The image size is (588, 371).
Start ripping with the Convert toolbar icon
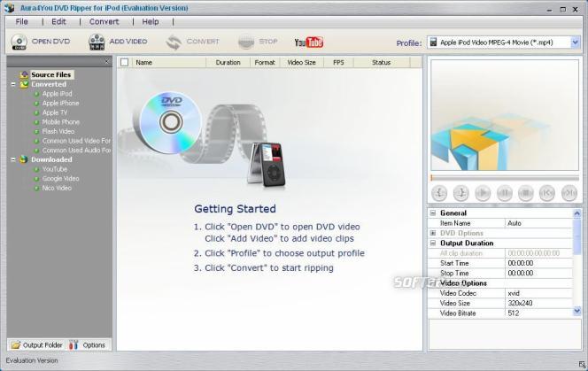click(x=174, y=42)
